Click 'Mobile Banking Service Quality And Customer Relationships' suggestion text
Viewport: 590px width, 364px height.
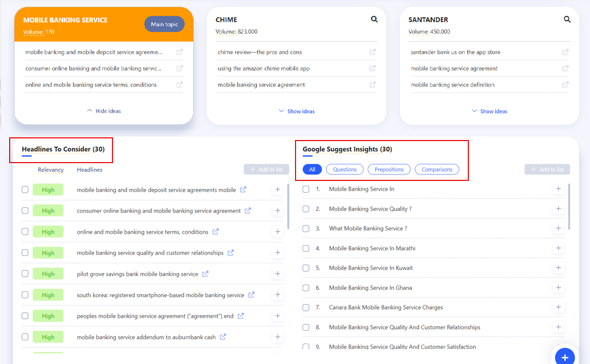(404, 327)
